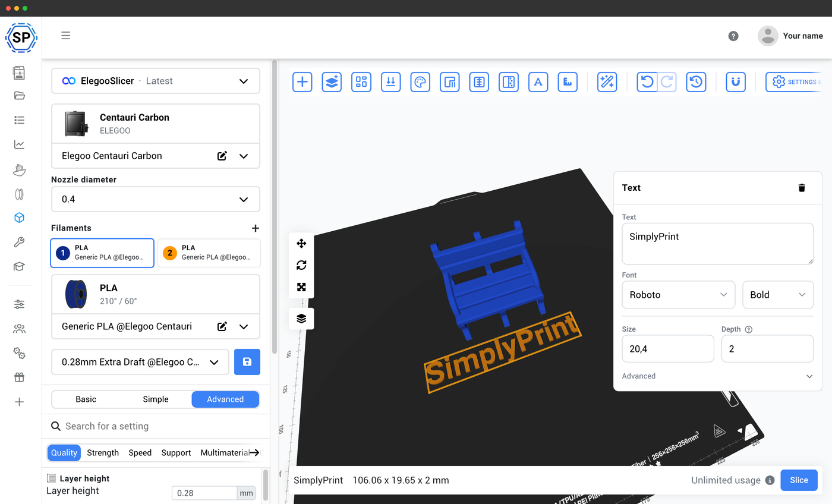Select filament slot 2 PLA

[x=209, y=253]
